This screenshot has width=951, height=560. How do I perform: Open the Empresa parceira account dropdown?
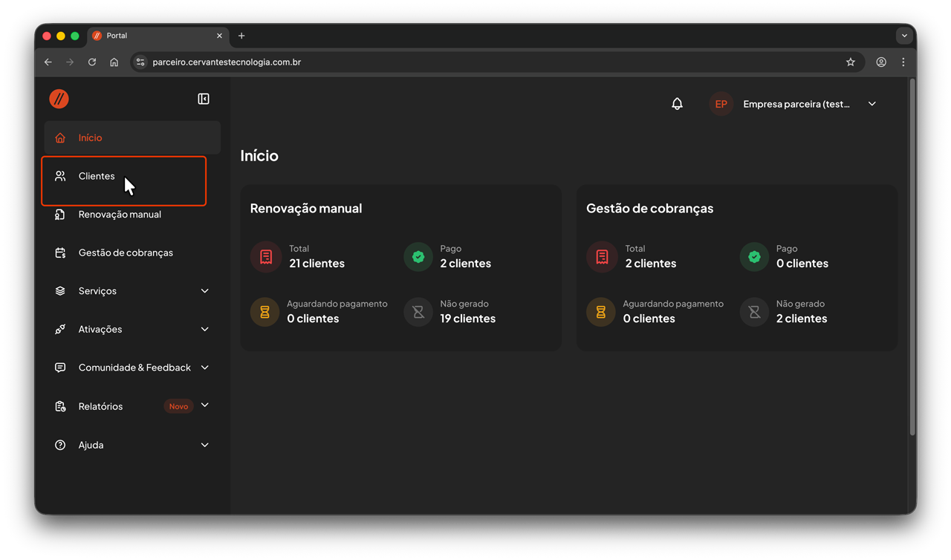(x=872, y=104)
